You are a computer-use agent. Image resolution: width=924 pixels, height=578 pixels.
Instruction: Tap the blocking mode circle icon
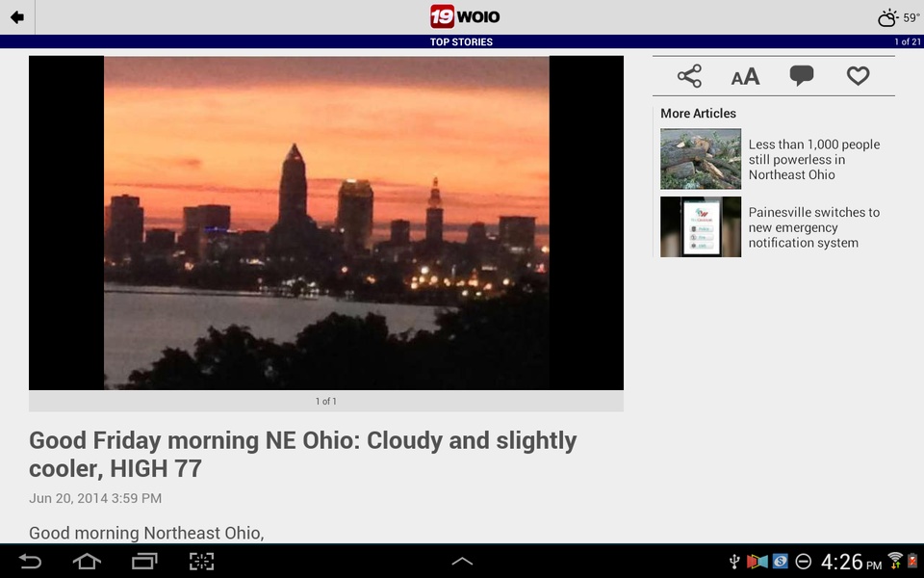coord(803,562)
